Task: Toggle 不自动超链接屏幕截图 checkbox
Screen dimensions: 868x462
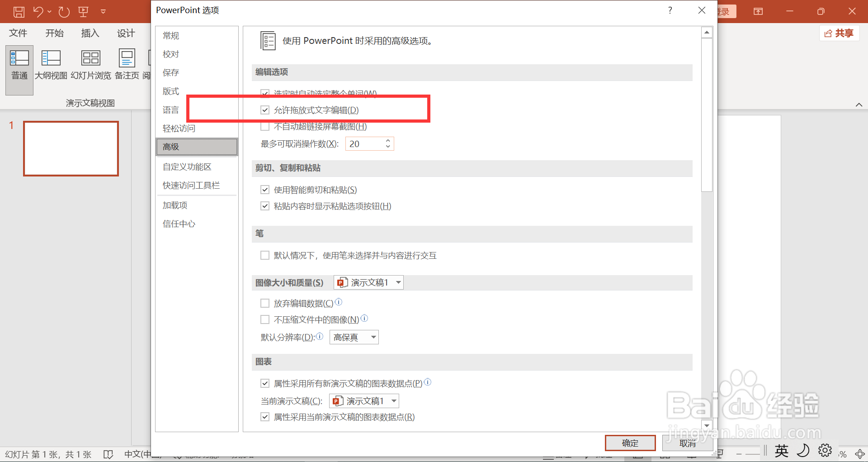Action: click(x=265, y=127)
